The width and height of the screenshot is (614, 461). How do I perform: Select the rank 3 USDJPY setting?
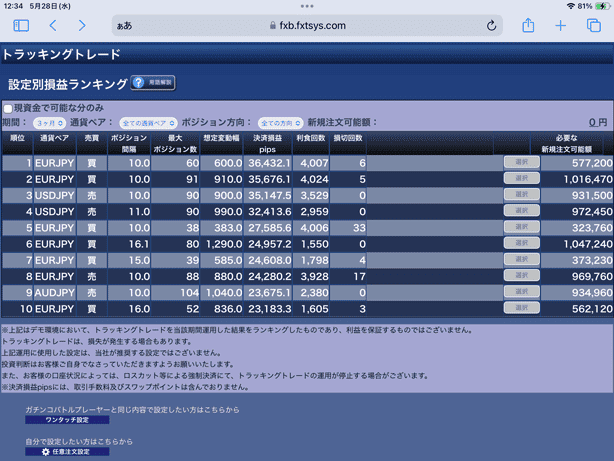coord(522,194)
